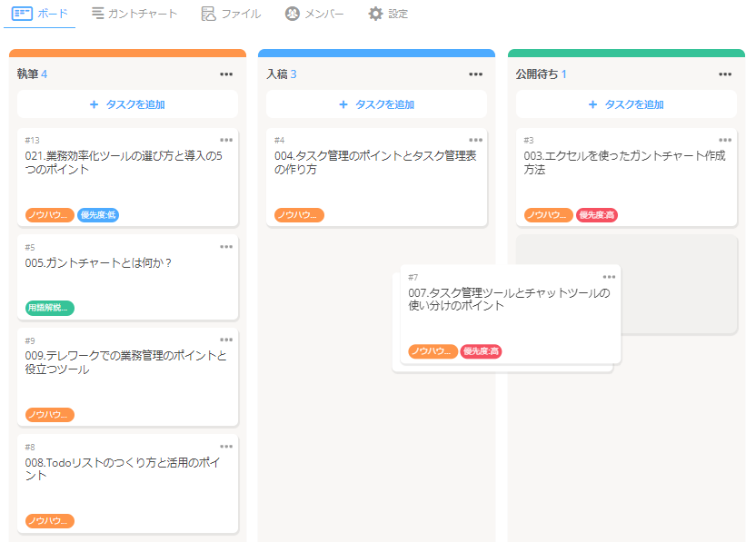The height and width of the screenshot is (542, 756).
Task: Open the three-dot menu on card #4
Action: 475,140
